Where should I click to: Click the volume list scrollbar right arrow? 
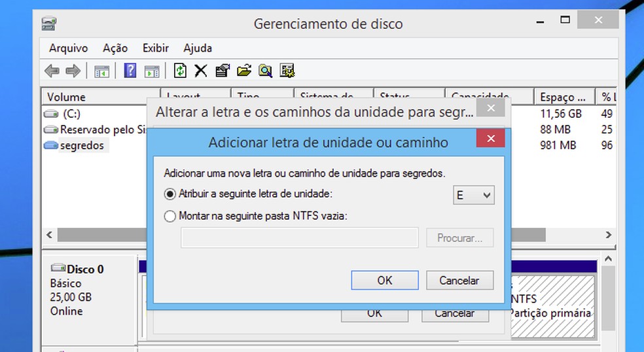point(608,235)
